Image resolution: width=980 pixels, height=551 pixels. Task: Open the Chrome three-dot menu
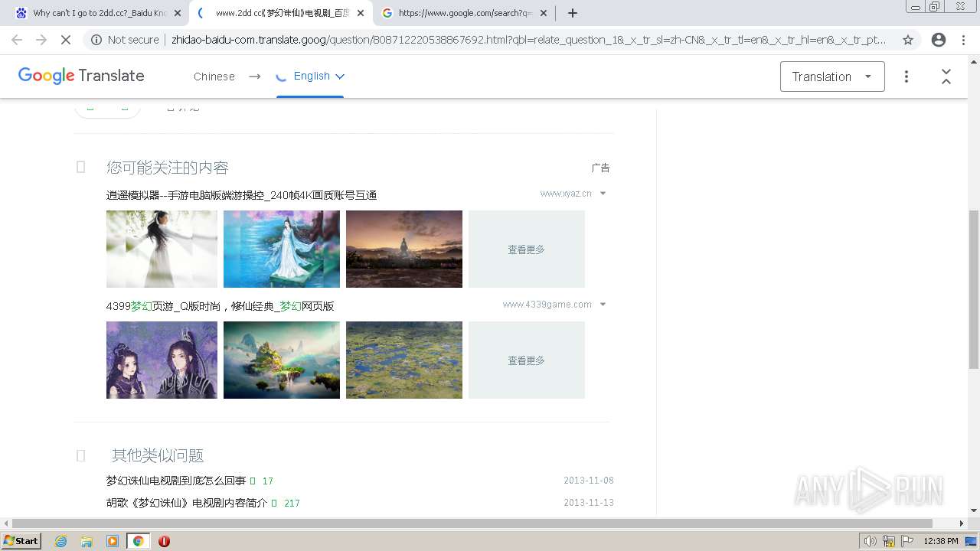tap(964, 40)
